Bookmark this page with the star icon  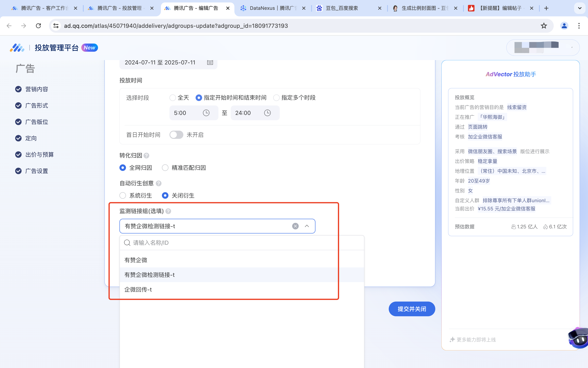point(543,26)
